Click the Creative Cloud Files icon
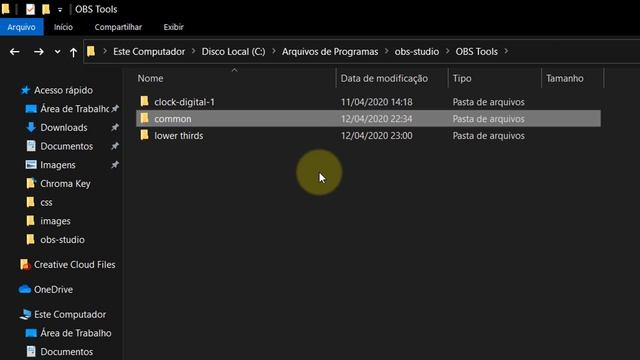This screenshot has width=640, height=360. click(25, 265)
